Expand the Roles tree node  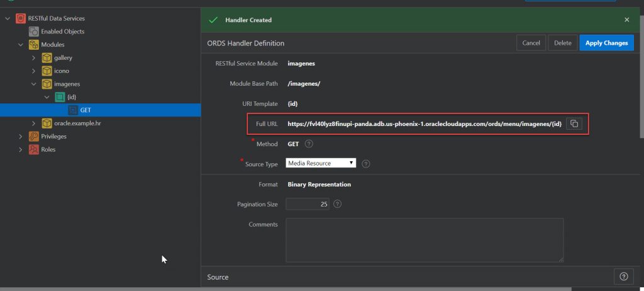[21, 149]
